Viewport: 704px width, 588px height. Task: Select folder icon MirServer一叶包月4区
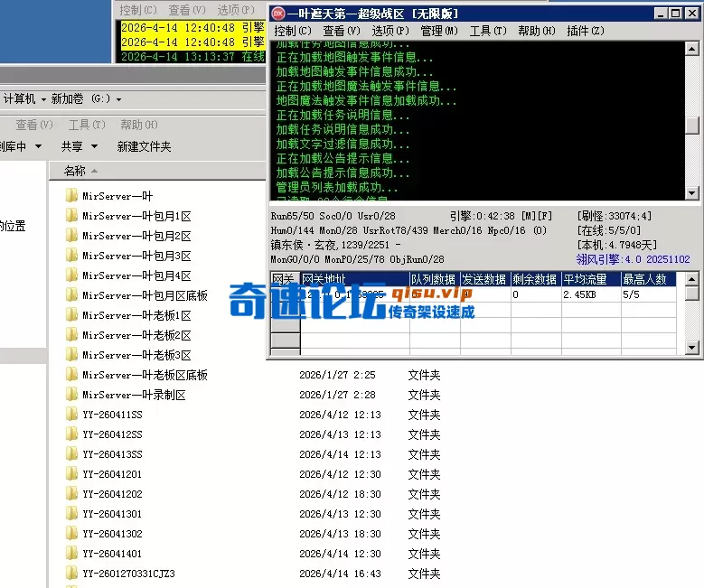(71, 275)
